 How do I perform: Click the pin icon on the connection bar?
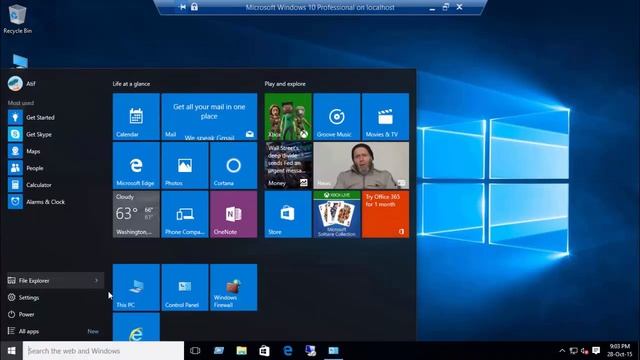(x=182, y=7)
